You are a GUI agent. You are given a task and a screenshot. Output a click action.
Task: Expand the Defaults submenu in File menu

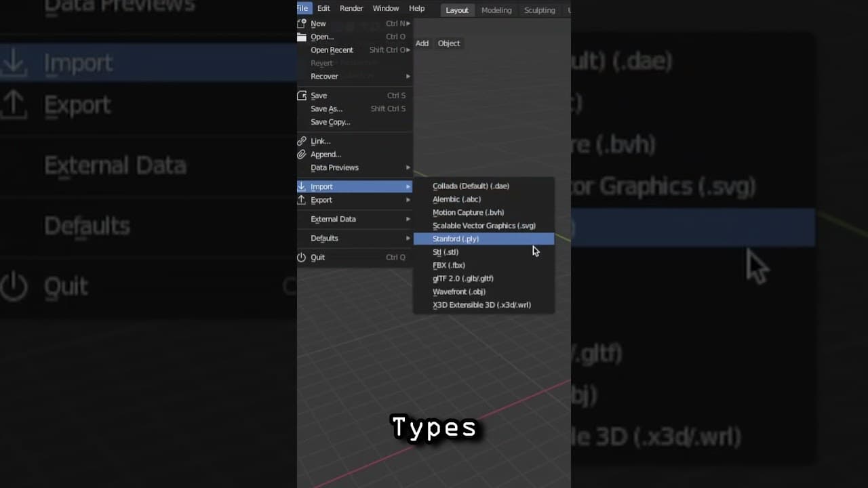(355, 238)
